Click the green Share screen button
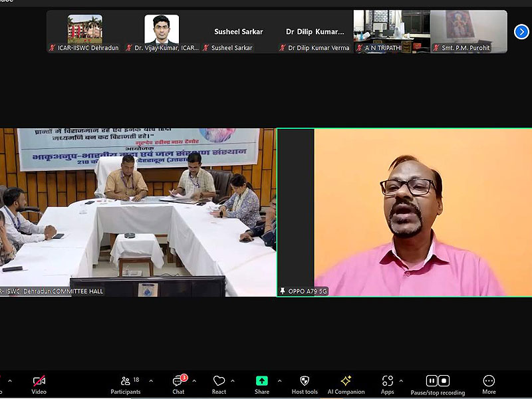Image resolution: width=532 pixels, height=399 pixels. [x=262, y=381]
